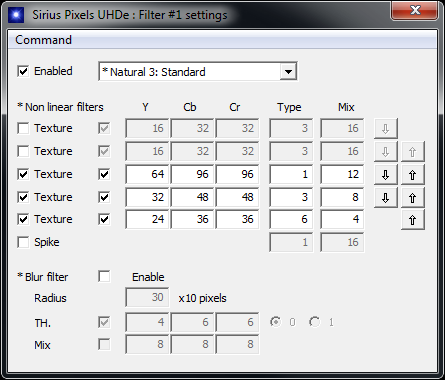Uncheck the second checkbox in Y 64 Texture row
445x380 pixels.
(104, 174)
